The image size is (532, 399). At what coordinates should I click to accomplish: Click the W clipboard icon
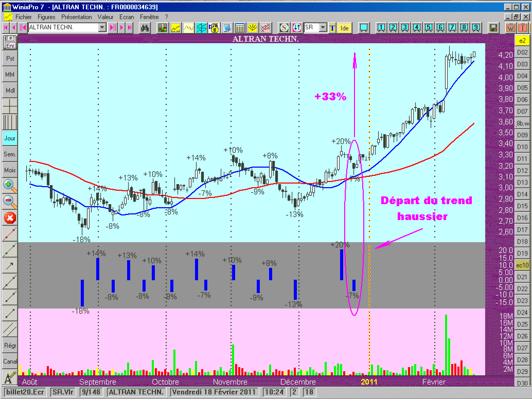tap(510, 28)
